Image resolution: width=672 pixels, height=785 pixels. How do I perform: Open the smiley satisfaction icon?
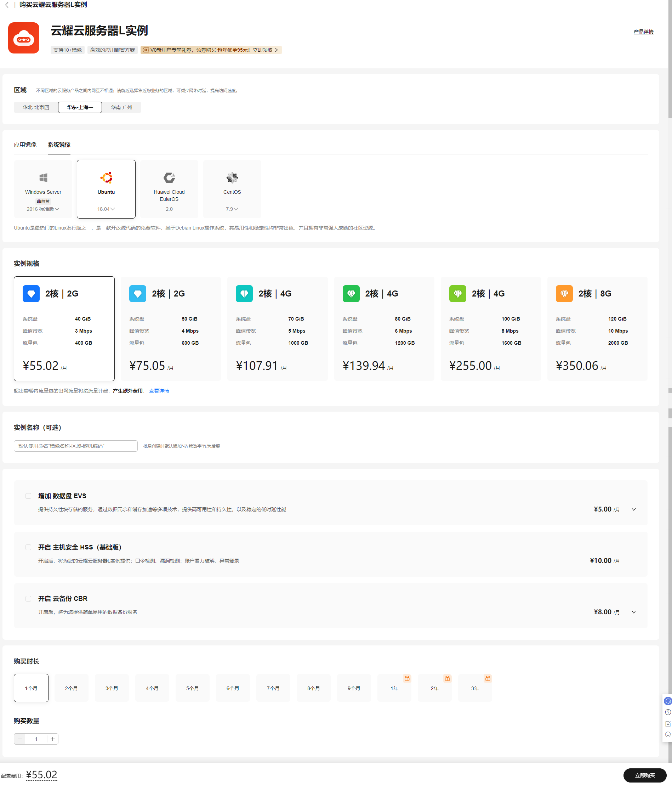click(x=668, y=735)
